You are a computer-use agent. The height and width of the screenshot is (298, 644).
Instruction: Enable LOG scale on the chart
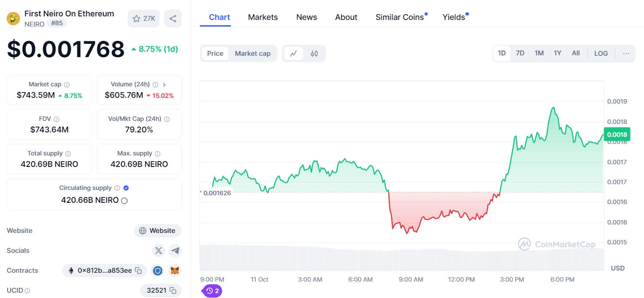[x=601, y=53]
